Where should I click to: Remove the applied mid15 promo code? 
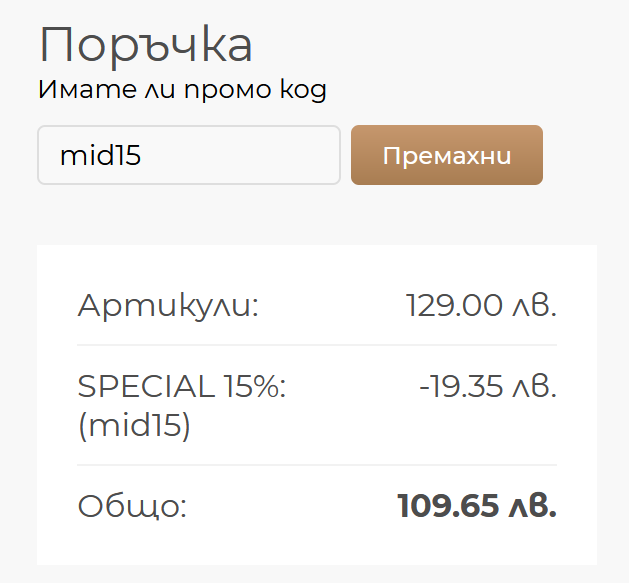coord(447,155)
